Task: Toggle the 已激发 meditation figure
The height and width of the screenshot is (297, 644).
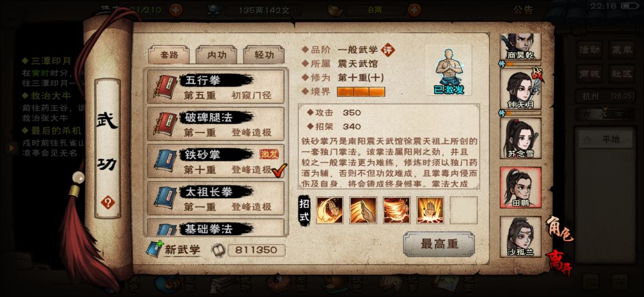Action: pyautogui.click(x=449, y=70)
